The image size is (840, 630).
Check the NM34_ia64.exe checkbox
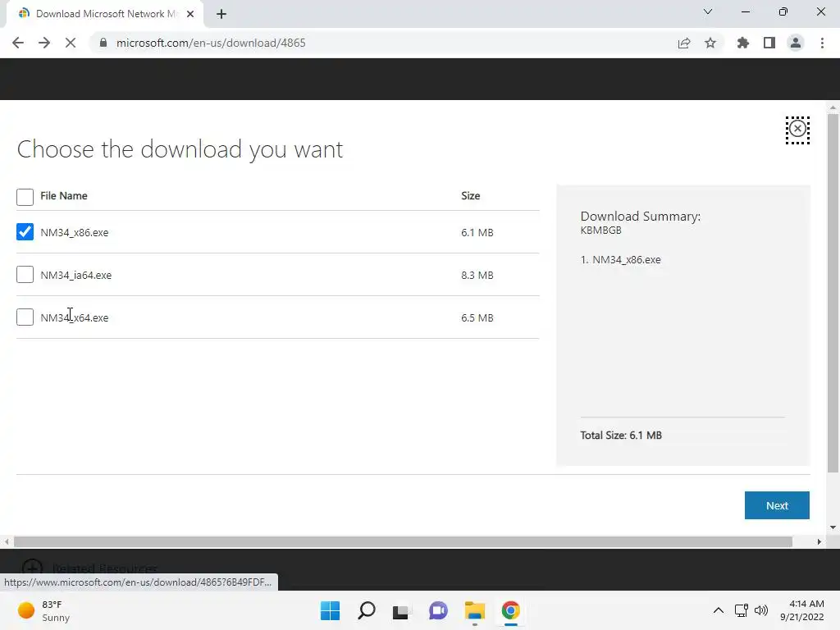tap(25, 274)
